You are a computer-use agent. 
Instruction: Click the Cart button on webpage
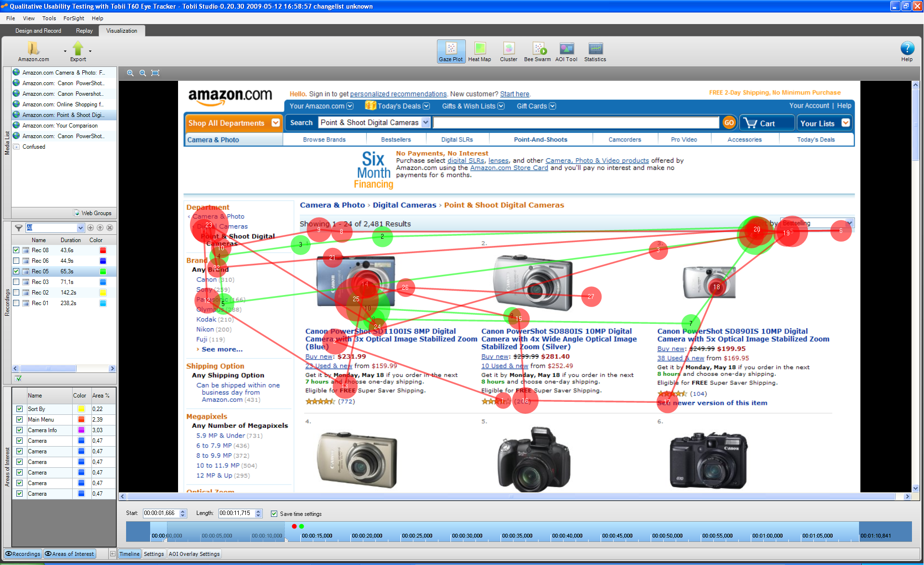click(767, 123)
